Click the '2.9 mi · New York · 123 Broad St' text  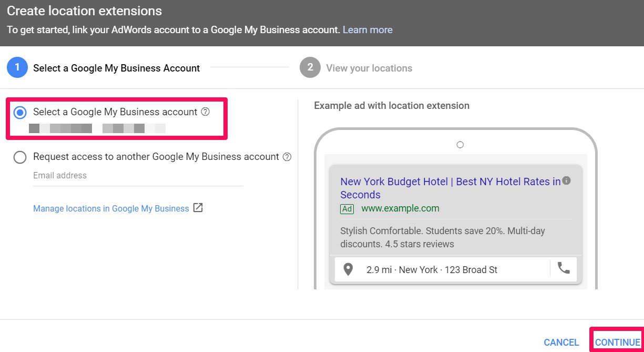[432, 270]
